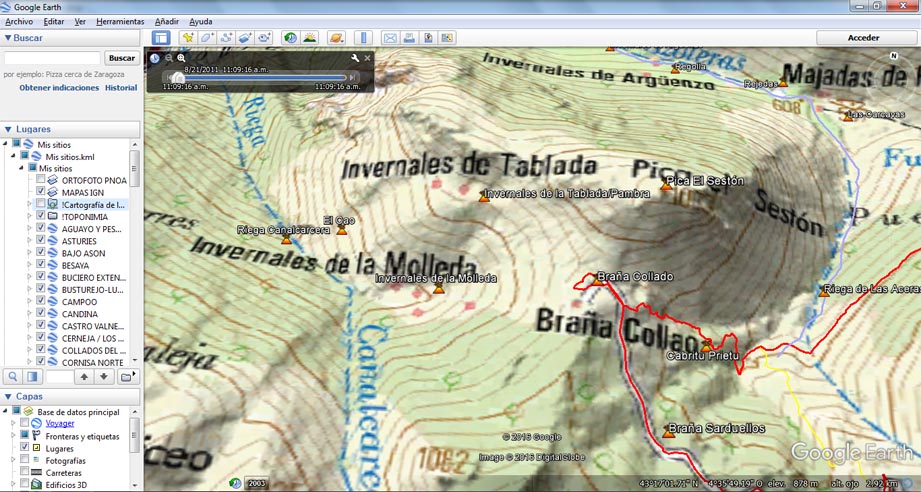The height and width of the screenshot is (492, 921).
Task: Close the historical imagery time slider panel
Action: tap(368, 58)
